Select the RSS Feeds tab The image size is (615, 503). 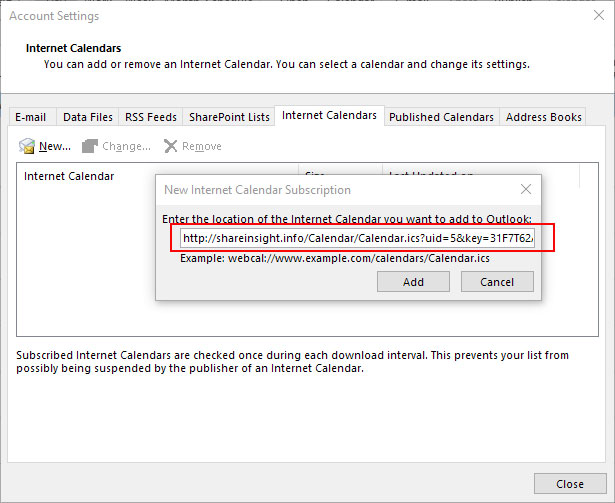[x=150, y=117]
